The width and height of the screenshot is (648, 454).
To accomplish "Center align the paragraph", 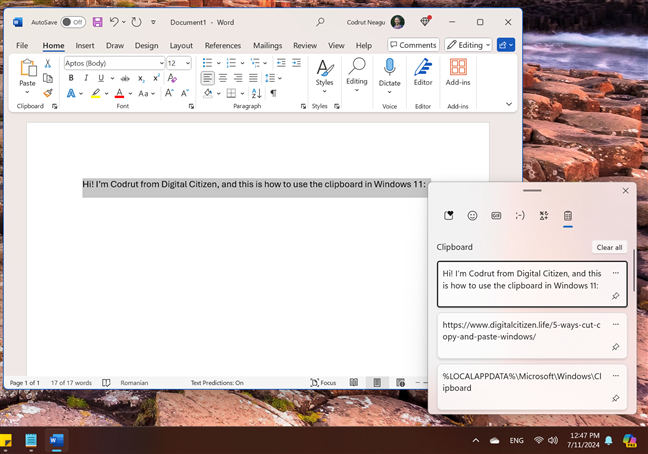I will [223, 78].
